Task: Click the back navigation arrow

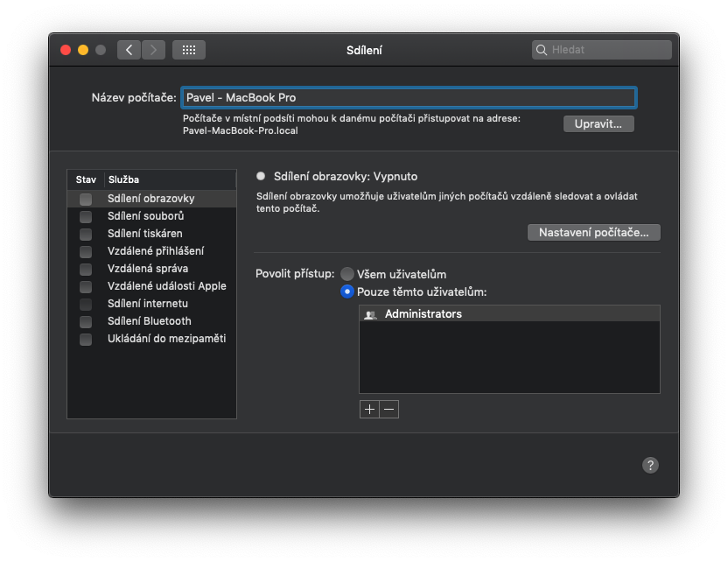Action: click(x=129, y=50)
